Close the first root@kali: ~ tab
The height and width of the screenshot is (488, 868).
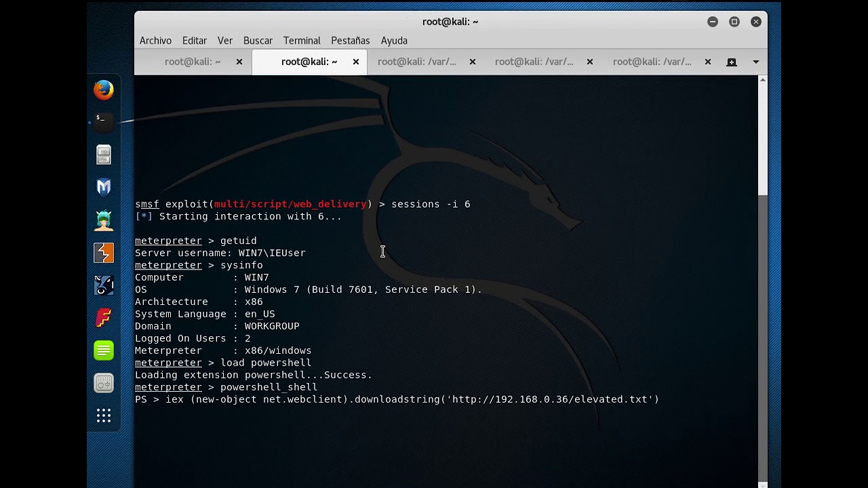[x=239, y=62]
